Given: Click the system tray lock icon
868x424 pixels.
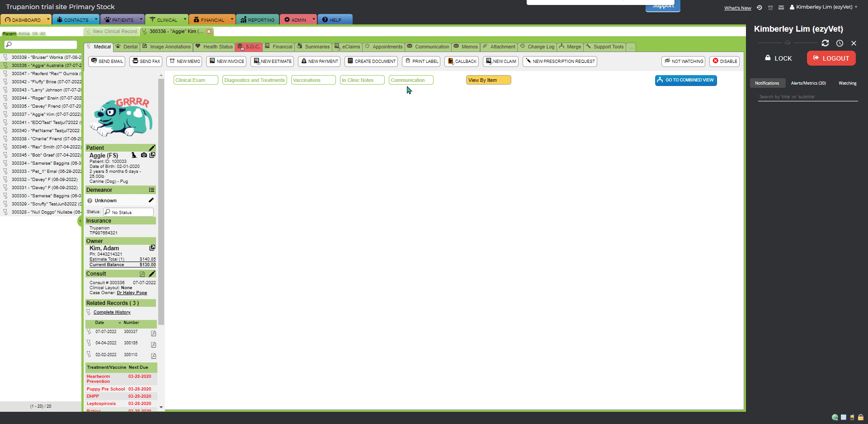Looking at the screenshot, I should pyautogui.click(x=861, y=417).
